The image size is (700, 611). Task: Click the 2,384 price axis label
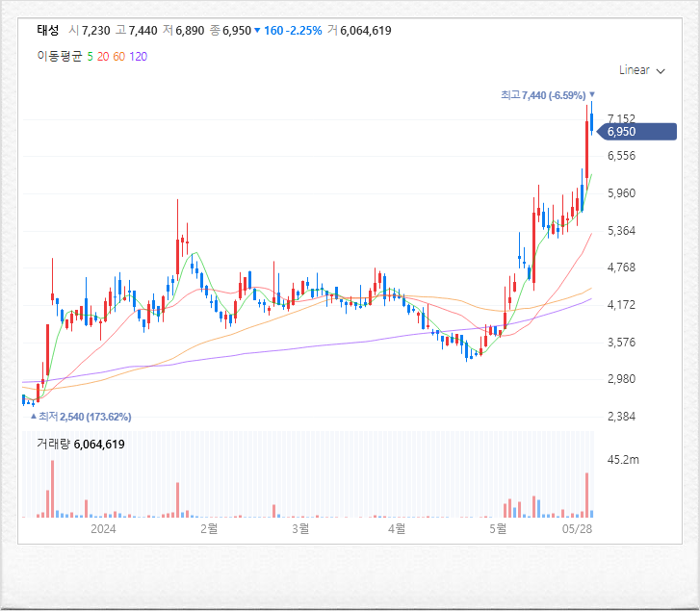pyautogui.click(x=621, y=416)
